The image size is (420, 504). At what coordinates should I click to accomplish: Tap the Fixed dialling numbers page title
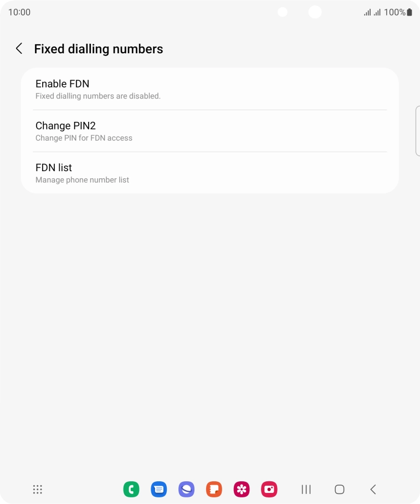pyautogui.click(x=99, y=49)
